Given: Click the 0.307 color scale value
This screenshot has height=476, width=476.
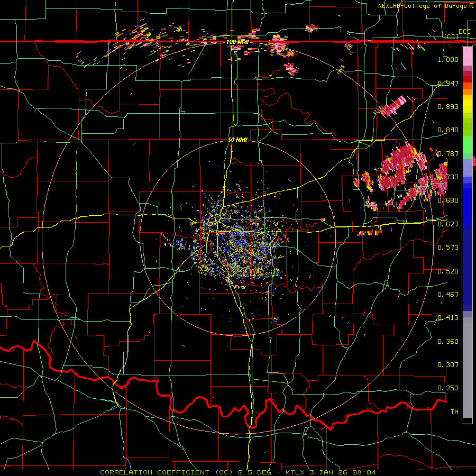Looking at the screenshot, I should [x=448, y=364].
